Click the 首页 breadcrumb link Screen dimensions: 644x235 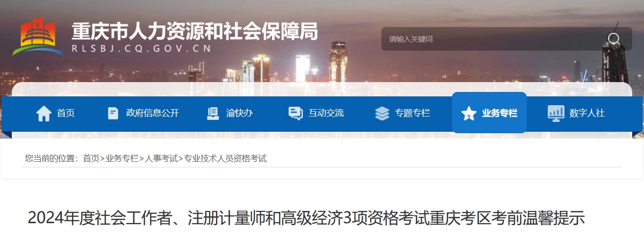(91, 158)
